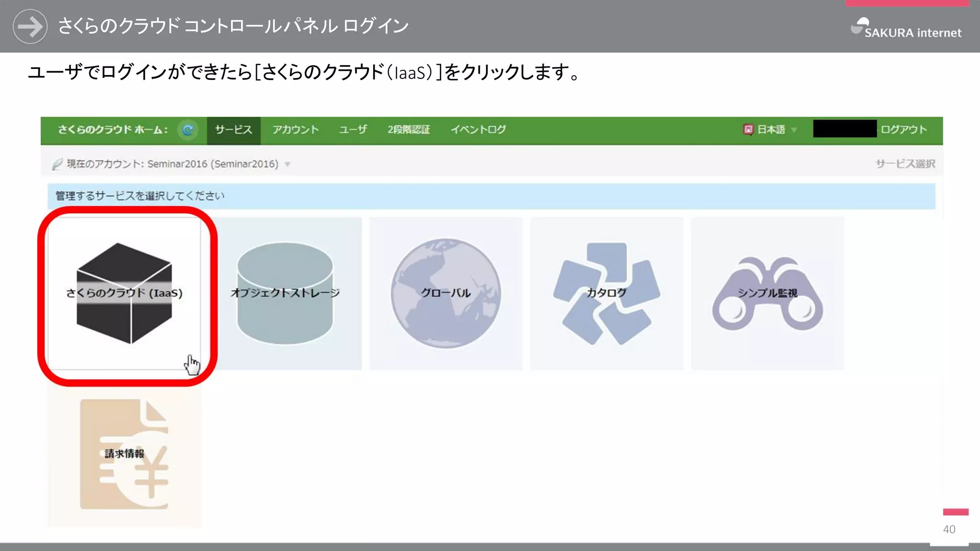This screenshot has width=980, height=551.
Task: Click the 管理するサービスを選択してください banner
Action: [491, 196]
